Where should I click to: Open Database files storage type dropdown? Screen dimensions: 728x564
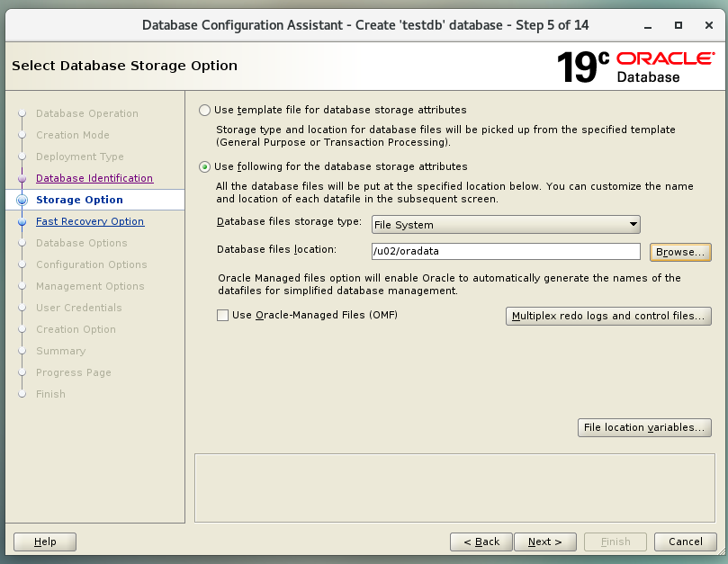[x=505, y=225]
